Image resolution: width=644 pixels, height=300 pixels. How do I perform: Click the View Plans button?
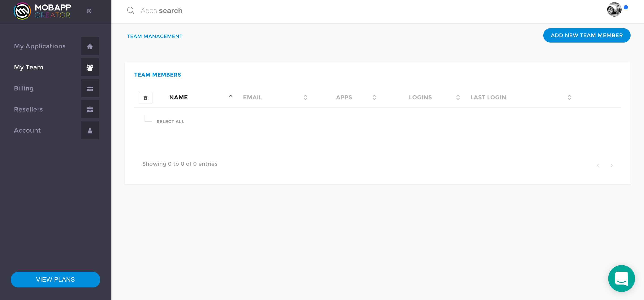coord(55,279)
